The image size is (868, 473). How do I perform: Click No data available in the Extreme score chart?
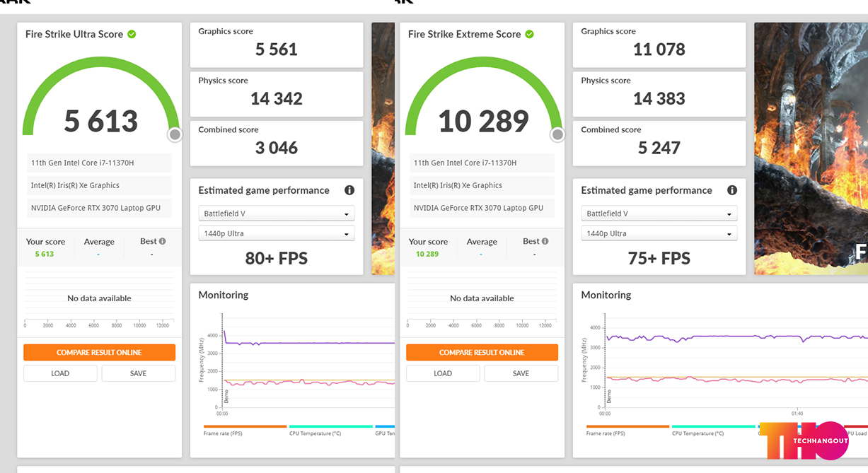[482, 298]
